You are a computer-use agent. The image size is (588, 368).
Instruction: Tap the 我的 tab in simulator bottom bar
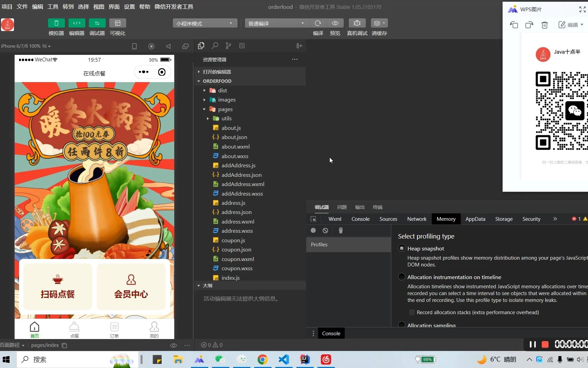pos(154,329)
